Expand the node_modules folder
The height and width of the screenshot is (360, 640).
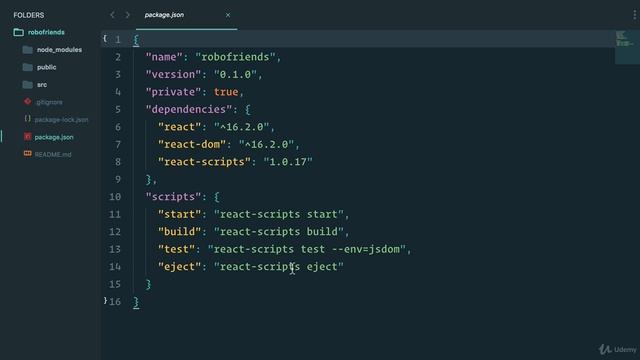click(59, 50)
